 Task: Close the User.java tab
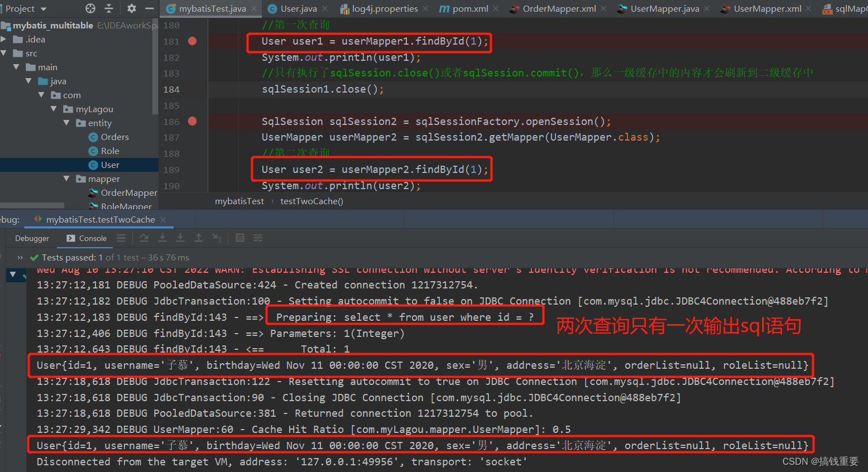325,8
